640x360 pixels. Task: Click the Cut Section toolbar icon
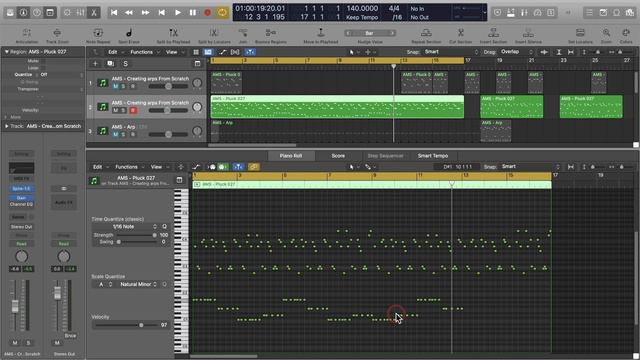(x=460, y=35)
